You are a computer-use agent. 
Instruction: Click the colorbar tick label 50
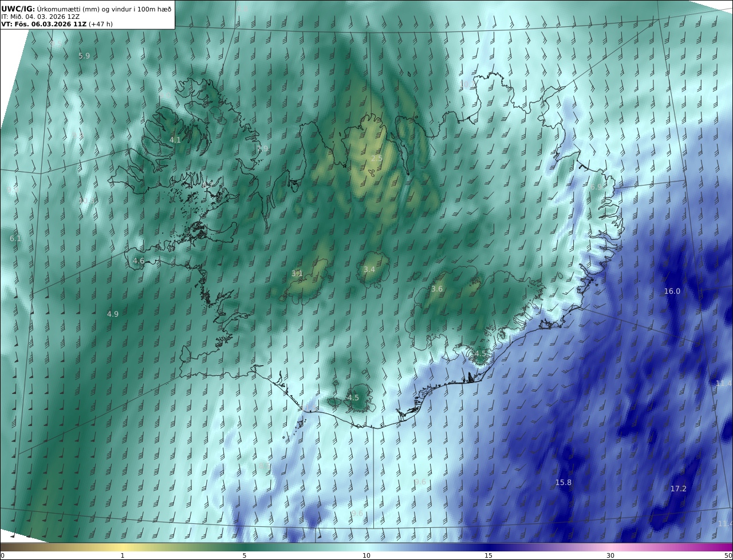click(x=728, y=555)
